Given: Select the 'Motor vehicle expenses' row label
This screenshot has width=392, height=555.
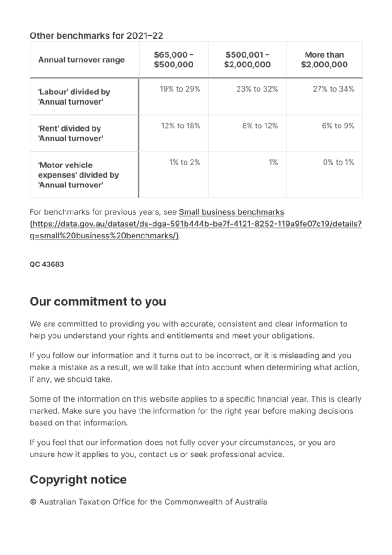Looking at the screenshot, I should pos(78,175).
